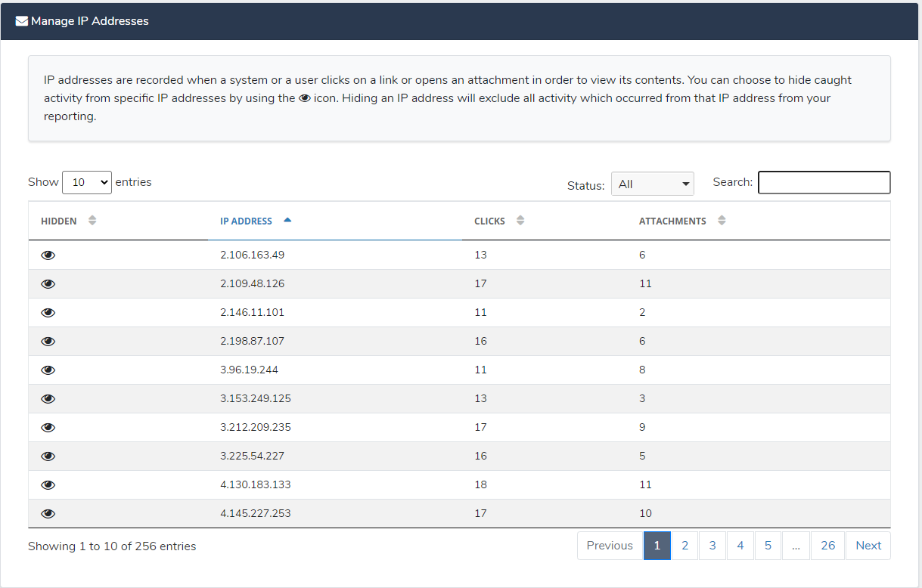Click the sort icon on the ATTACHMENTS column
Image resolution: width=922 pixels, height=588 pixels.
(722, 220)
